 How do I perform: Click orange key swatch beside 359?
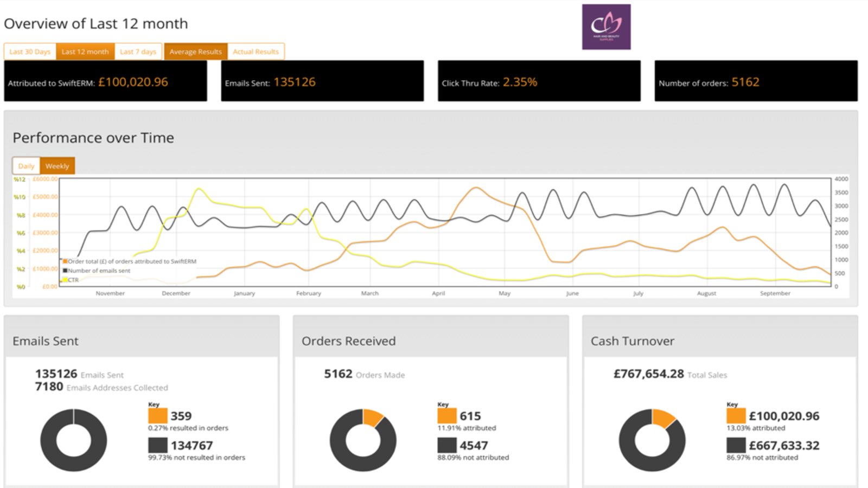[158, 416]
